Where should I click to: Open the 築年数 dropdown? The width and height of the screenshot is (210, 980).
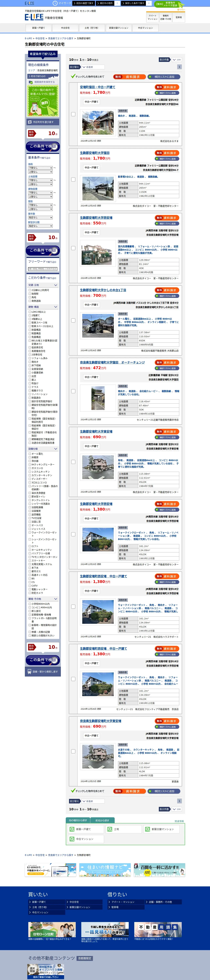click(x=40, y=218)
